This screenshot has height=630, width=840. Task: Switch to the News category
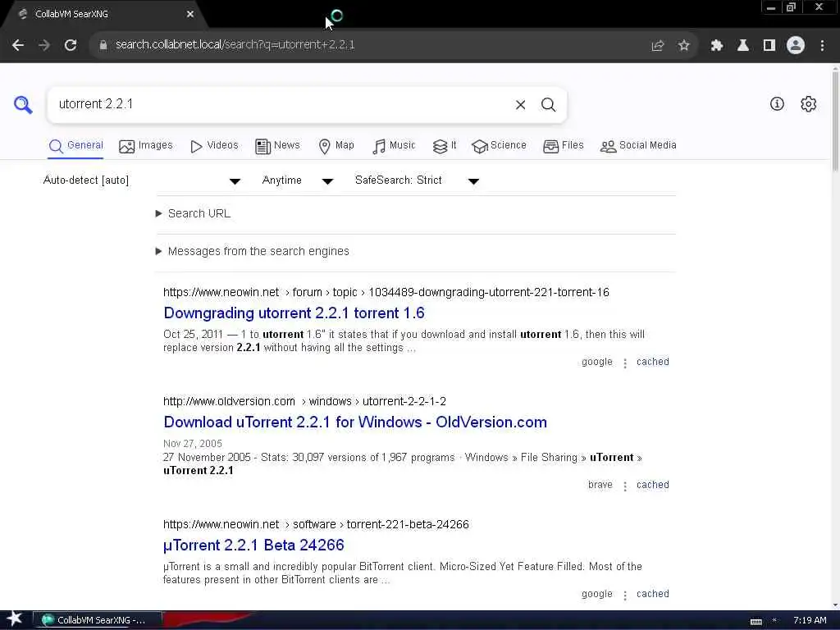pyautogui.click(x=277, y=146)
